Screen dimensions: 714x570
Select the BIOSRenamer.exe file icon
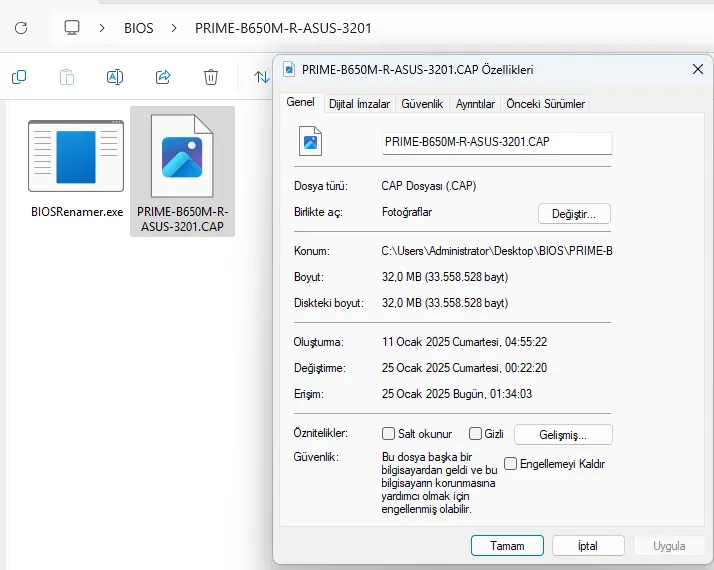pyautogui.click(x=76, y=156)
